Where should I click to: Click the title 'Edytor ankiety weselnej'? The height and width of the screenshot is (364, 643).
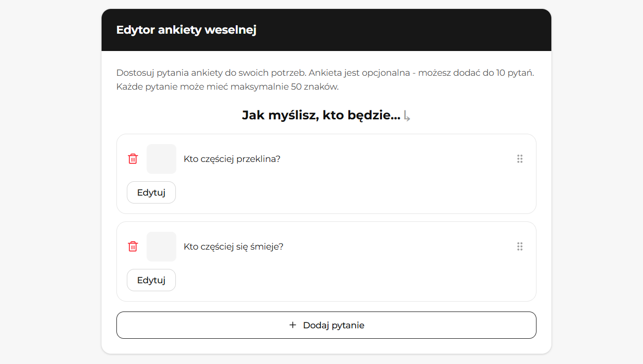tap(186, 30)
